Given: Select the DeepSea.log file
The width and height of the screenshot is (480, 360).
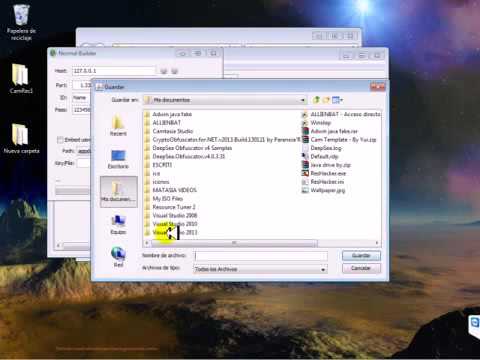Looking at the screenshot, I should 322,148.
